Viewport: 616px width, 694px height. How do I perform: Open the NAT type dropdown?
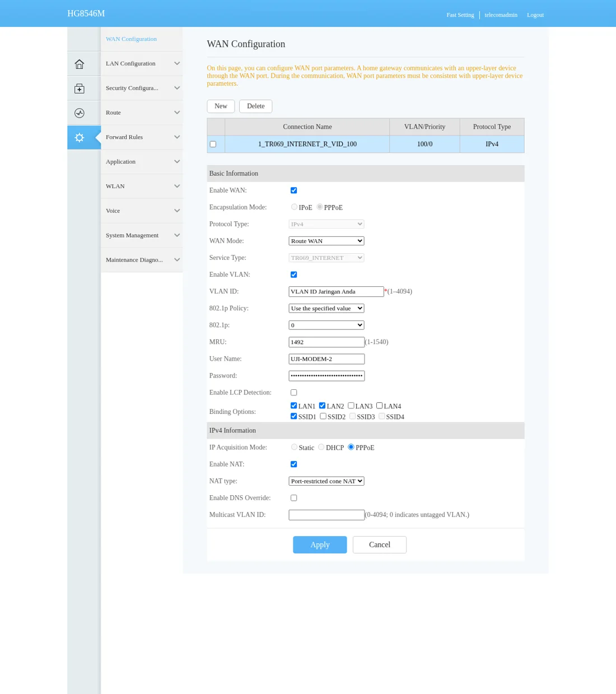[326, 481]
